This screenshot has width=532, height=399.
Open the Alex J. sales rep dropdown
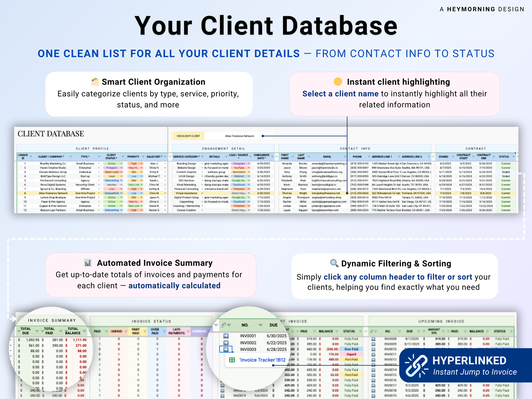point(165,163)
